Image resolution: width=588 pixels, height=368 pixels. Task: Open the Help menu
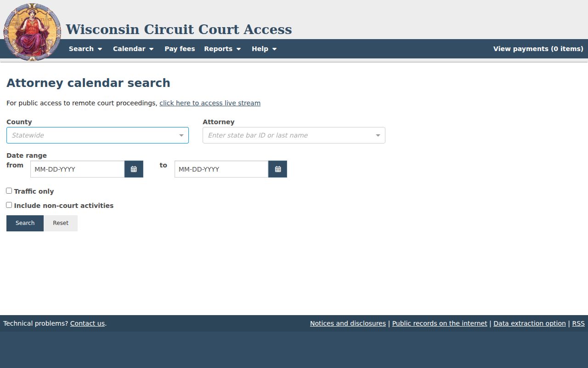tap(264, 49)
